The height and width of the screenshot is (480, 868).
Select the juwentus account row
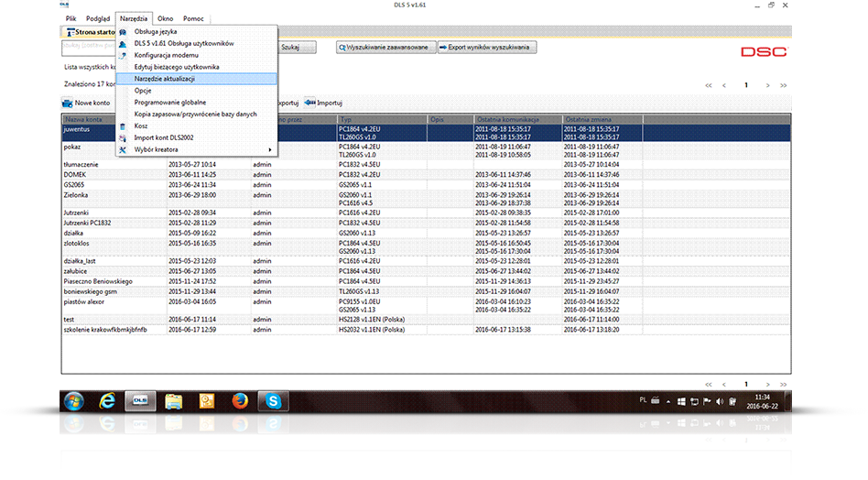(426, 133)
